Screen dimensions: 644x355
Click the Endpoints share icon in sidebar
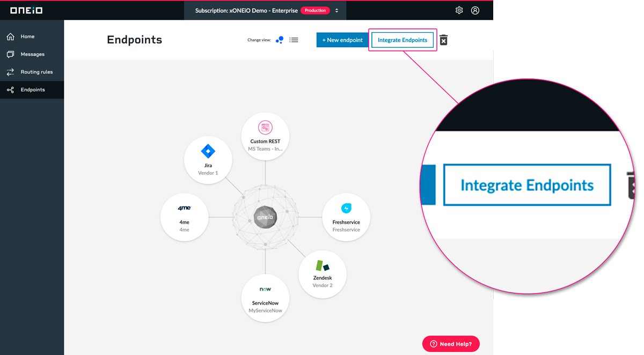(x=10, y=90)
